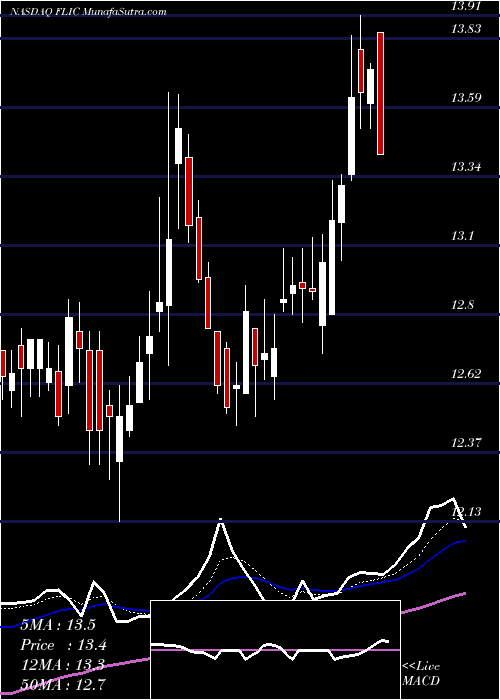
Task: Click the 12.37 price axis label
Action: pos(466,443)
